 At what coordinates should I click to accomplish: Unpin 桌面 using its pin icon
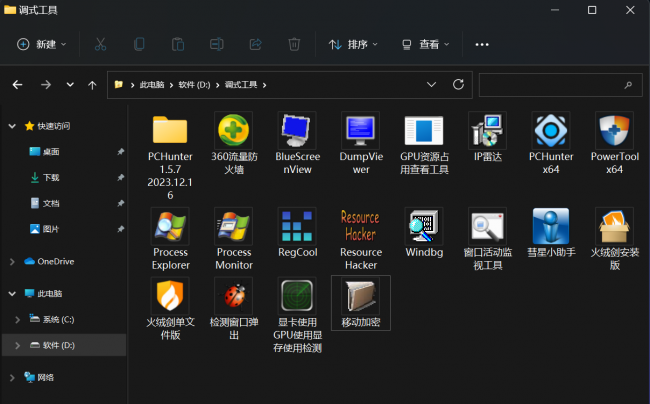pyautogui.click(x=120, y=152)
